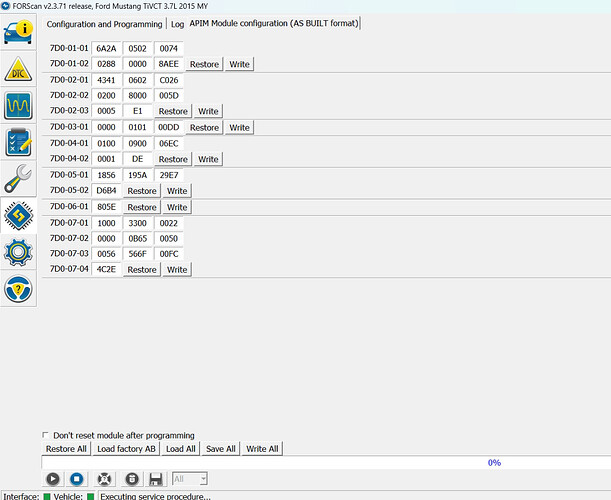Viewport: 611px width, 500px height.
Task: Click Write for block 7D0-04-02
Action: (x=208, y=159)
